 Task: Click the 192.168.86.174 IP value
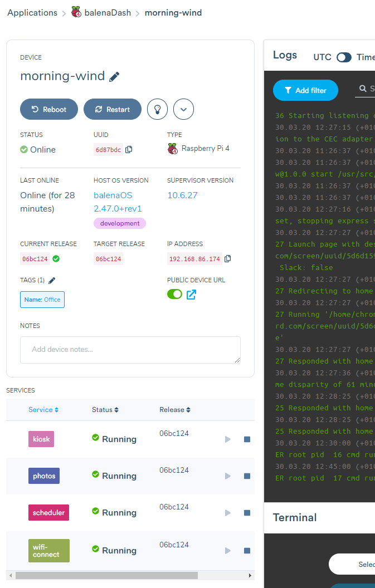point(194,259)
